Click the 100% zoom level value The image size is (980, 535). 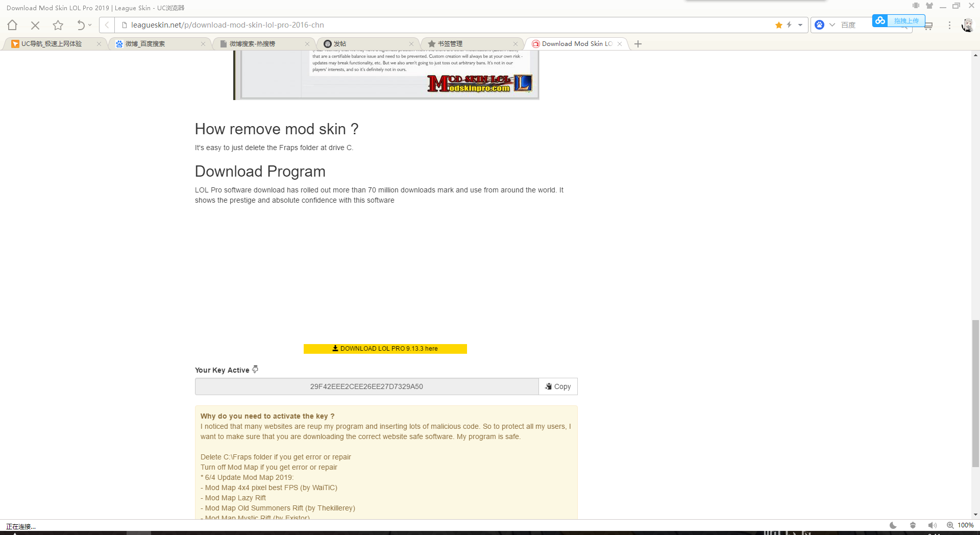tap(966, 525)
